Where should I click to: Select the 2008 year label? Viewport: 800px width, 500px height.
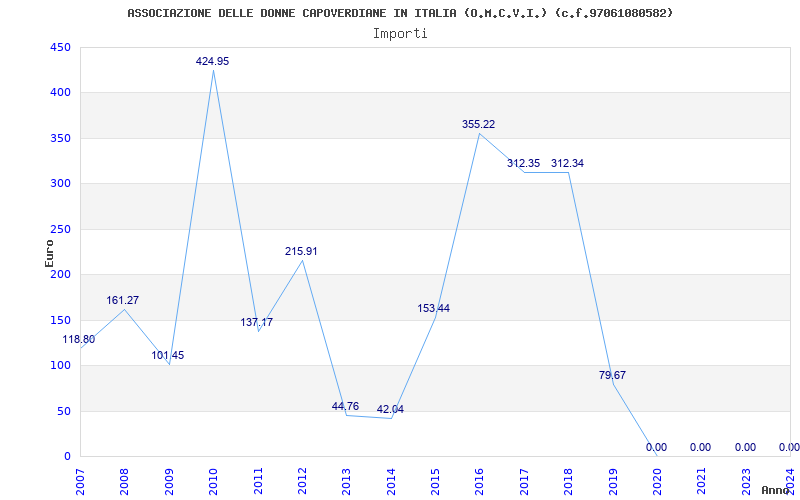124,482
